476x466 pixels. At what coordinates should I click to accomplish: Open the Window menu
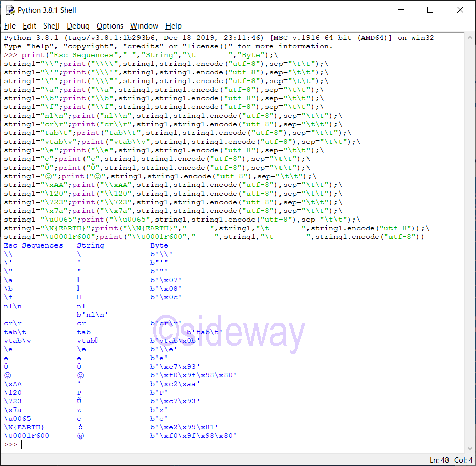(x=144, y=26)
